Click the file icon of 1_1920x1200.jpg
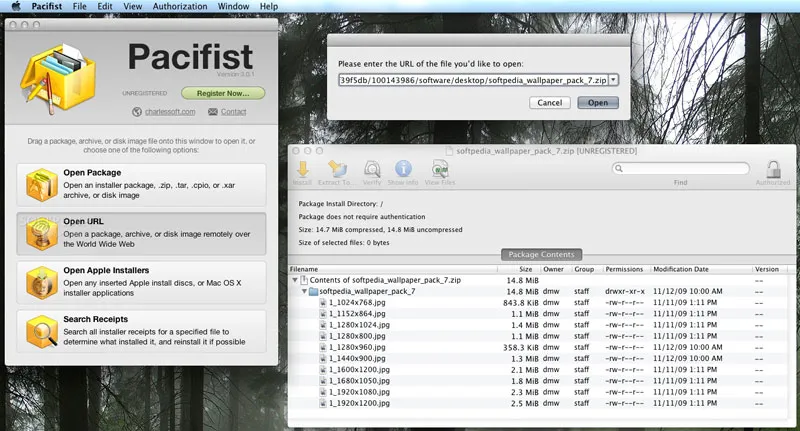This screenshot has height=431, width=800. [322, 403]
